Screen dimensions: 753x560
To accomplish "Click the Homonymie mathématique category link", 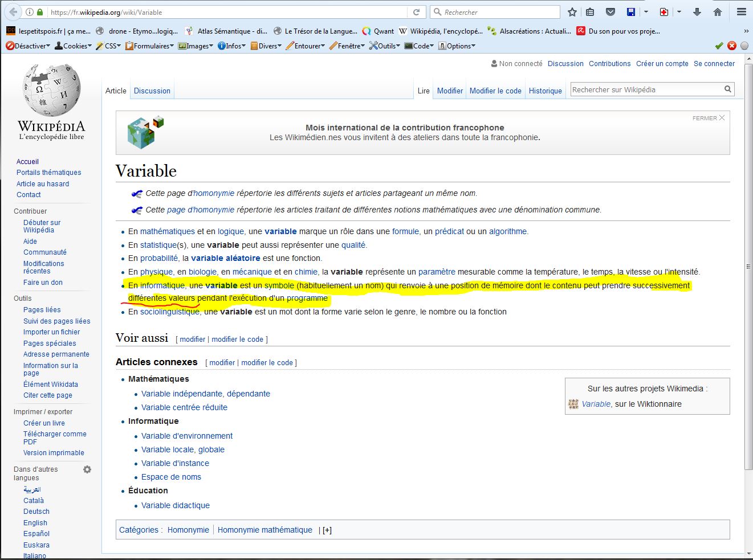I will point(265,530).
